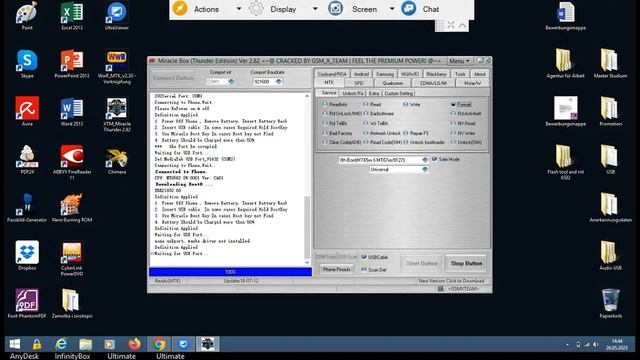640x360 pixels.
Task: Switch to the SPD tab
Action: coord(358,83)
